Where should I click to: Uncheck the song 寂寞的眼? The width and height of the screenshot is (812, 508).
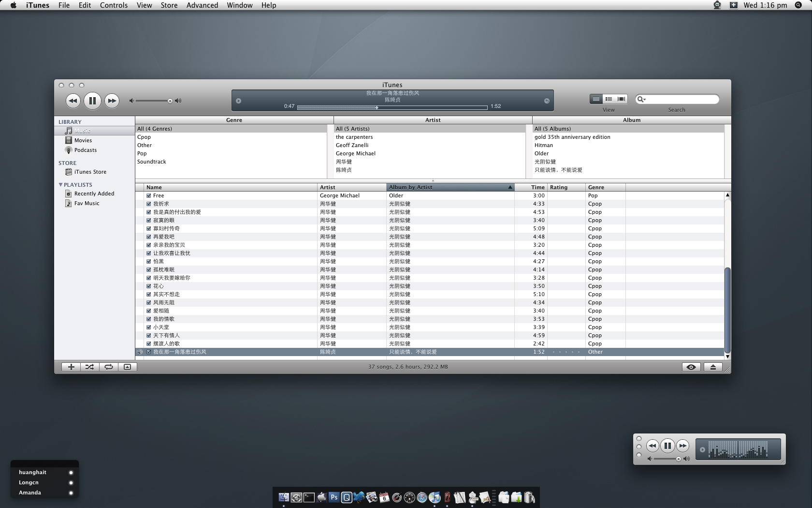[x=149, y=220]
